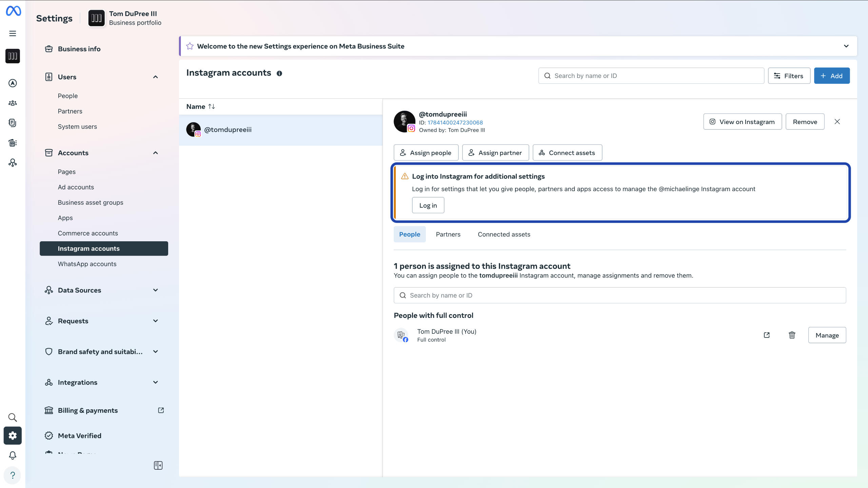
Task: Open WhatsApp accounts in sidebar
Action: tap(87, 264)
